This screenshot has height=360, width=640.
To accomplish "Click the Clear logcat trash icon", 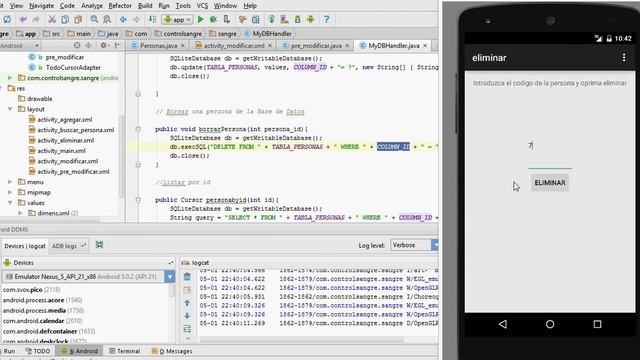I will [187, 277].
